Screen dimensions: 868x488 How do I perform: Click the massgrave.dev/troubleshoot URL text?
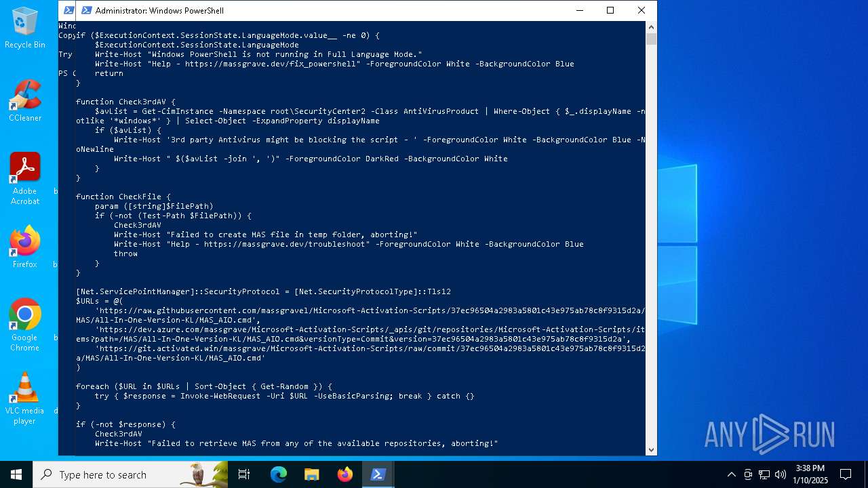[285, 244]
